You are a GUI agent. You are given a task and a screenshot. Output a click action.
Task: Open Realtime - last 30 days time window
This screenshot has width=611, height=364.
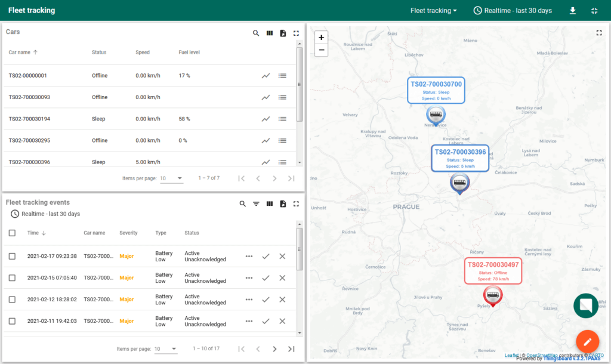coord(513,11)
